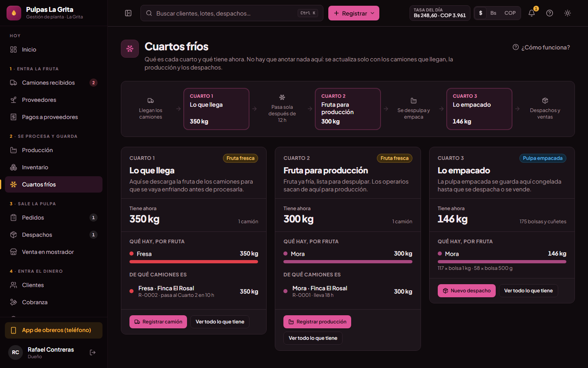Open the help question mark icon
Viewport: 588px width, 368px height.
(x=550, y=13)
